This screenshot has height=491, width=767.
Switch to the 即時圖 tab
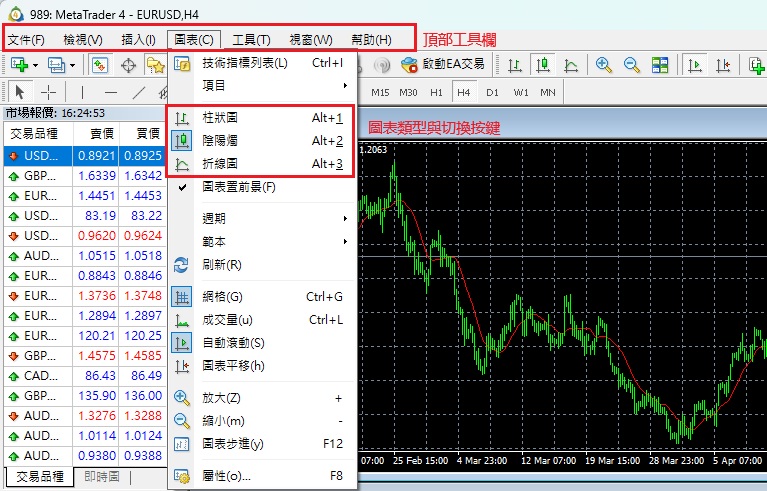pos(102,476)
